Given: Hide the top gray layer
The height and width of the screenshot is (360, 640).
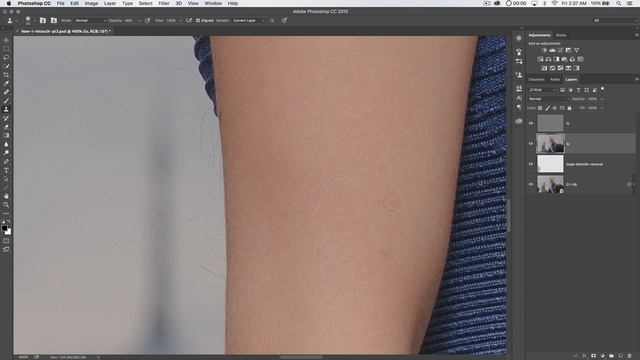Looking at the screenshot, I should 531,123.
